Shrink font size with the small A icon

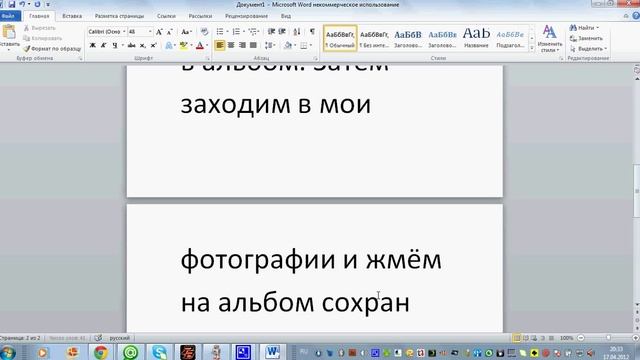click(x=170, y=32)
